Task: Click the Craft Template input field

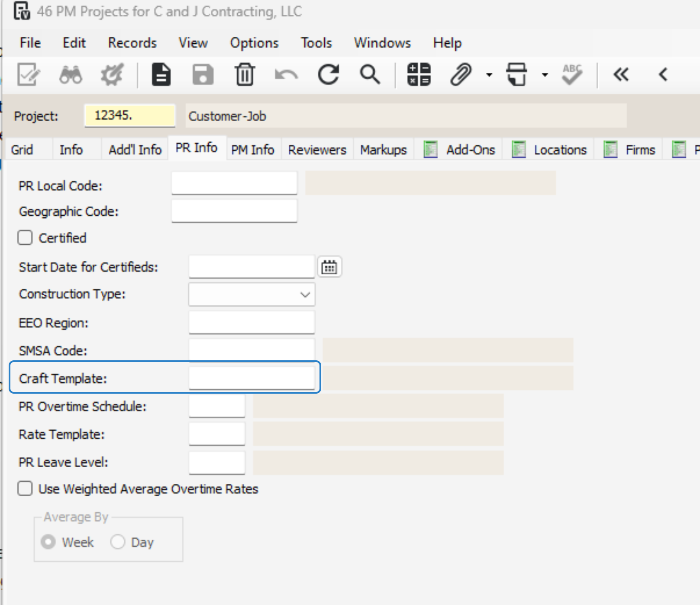Action: [252, 378]
